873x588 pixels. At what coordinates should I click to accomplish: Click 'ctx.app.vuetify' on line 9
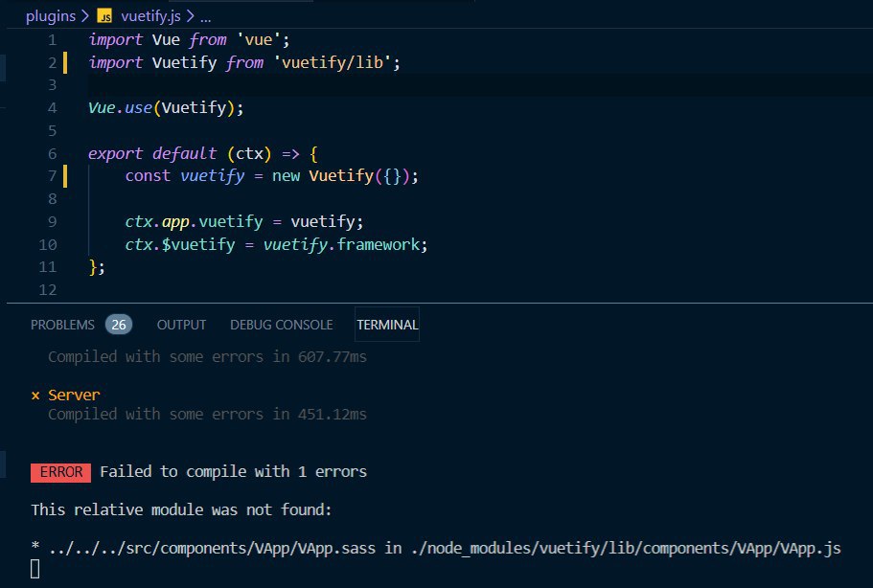pos(194,222)
